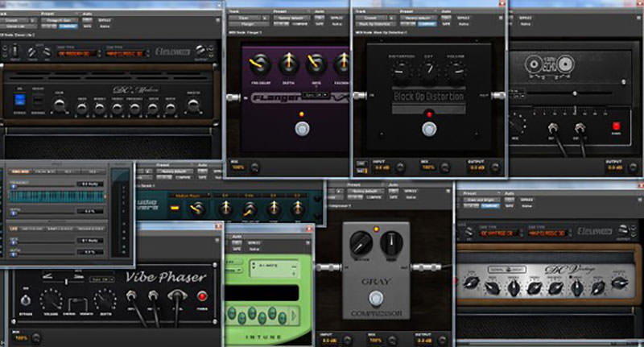The height and width of the screenshot is (347, 644).
Task: Click the Mix 100% value field below Flanger
Action: [x=238, y=167]
